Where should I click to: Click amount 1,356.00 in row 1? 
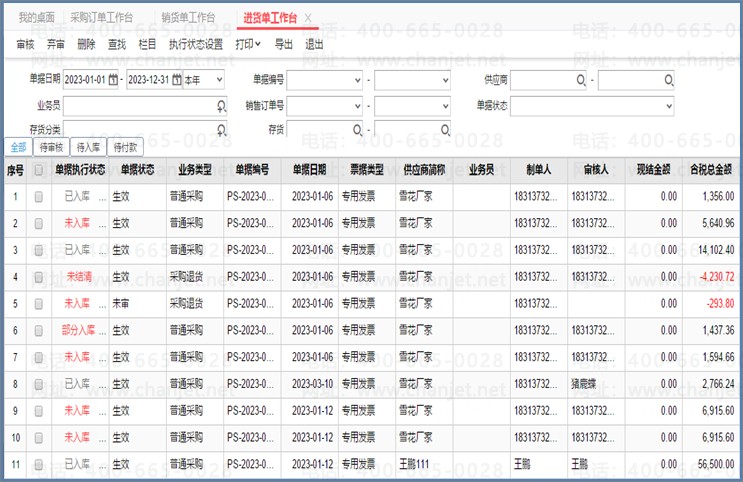(x=718, y=196)
